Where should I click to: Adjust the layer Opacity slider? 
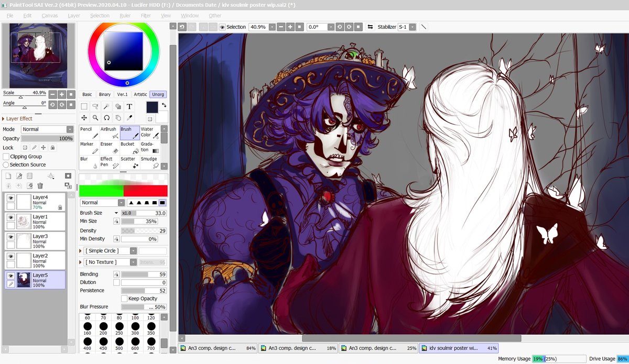point(48,139)
